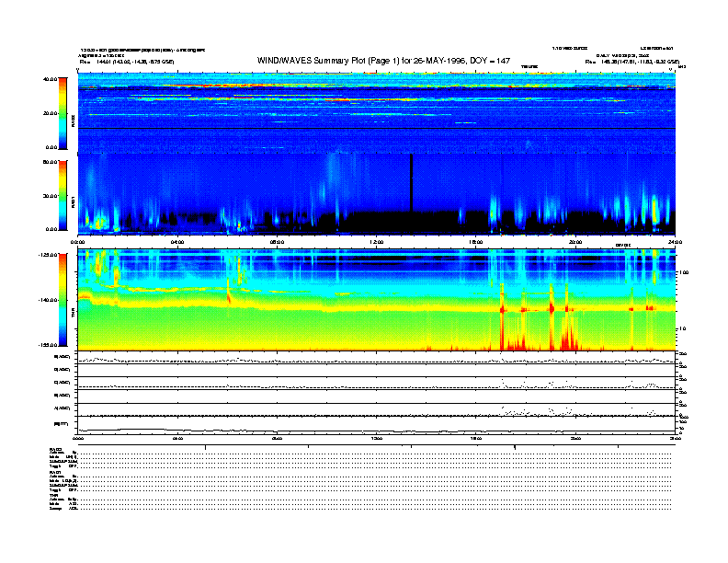
Task: Click the 'DOY = 147' text in the title
Action: (x=490, y=61)
